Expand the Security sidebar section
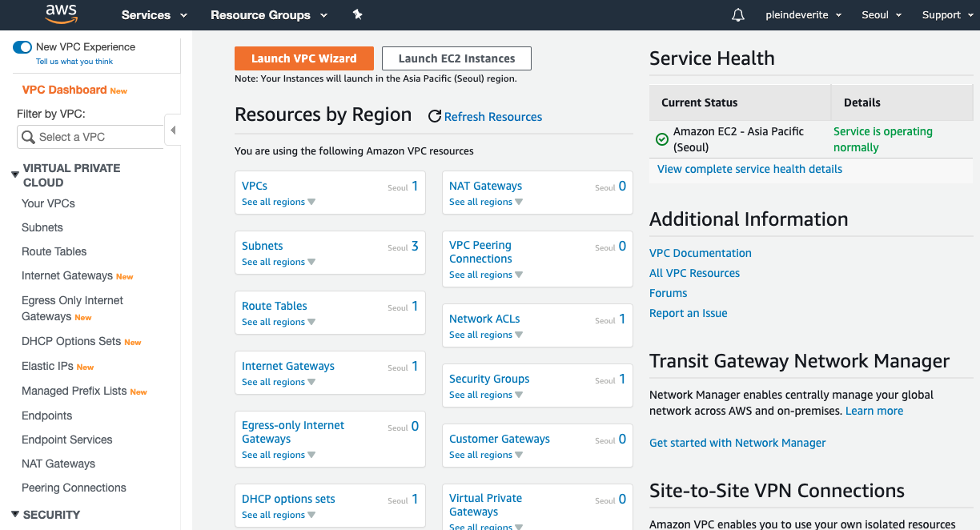980x530 pixels. 15,514
